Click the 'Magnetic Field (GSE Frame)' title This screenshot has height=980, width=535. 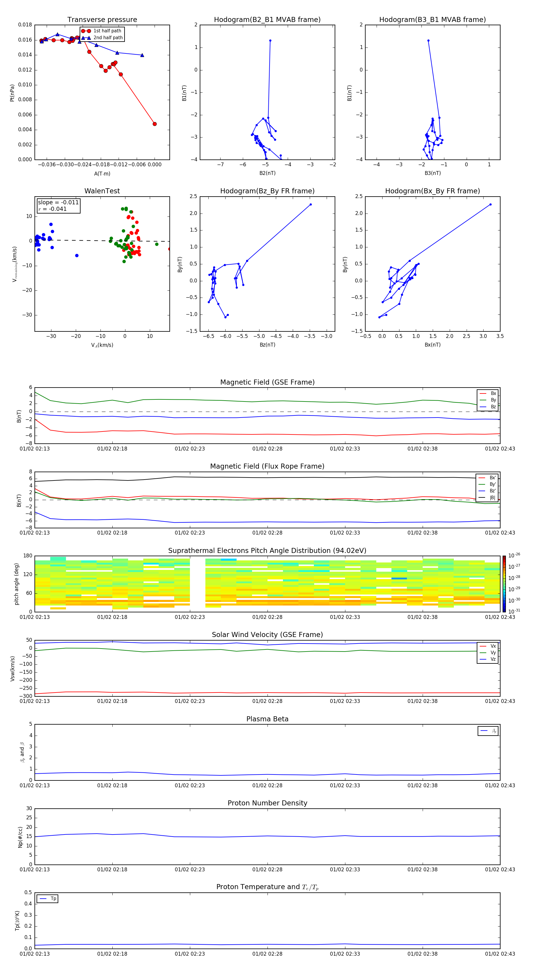[x=267, y=382]
